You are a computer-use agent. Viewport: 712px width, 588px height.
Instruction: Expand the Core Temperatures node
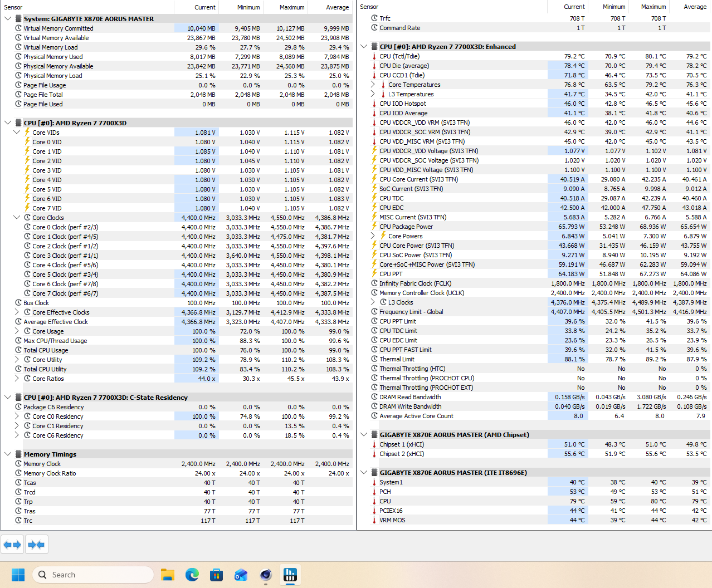373,85
